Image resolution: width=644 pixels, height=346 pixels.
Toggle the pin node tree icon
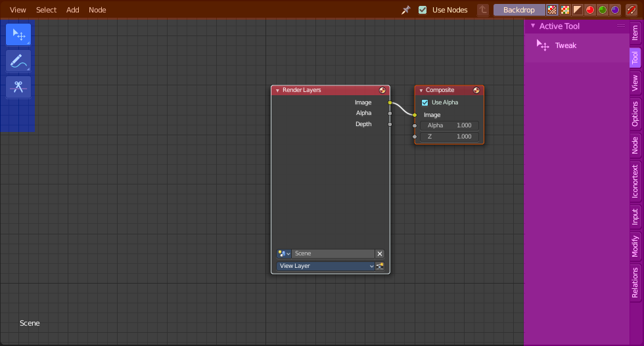point(406,10)
